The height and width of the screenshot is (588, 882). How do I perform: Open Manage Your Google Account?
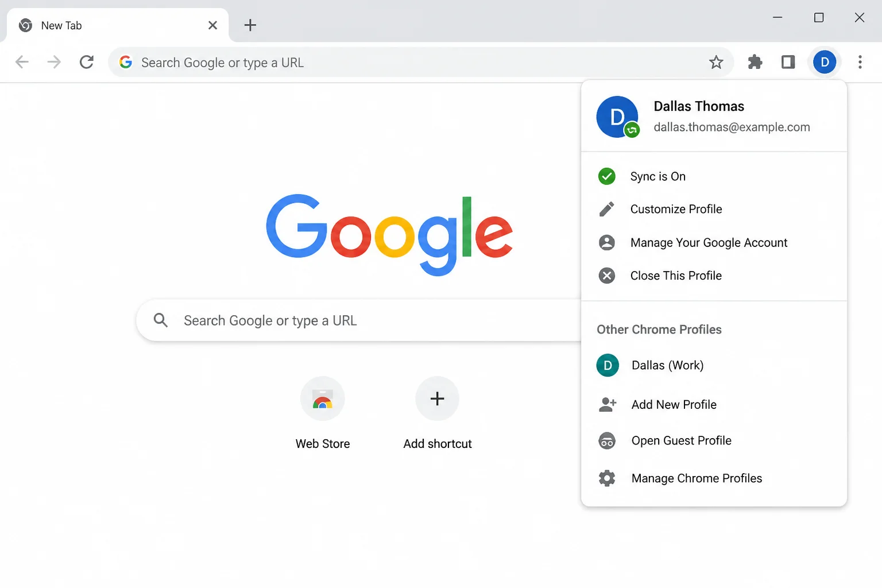(714, 242)
